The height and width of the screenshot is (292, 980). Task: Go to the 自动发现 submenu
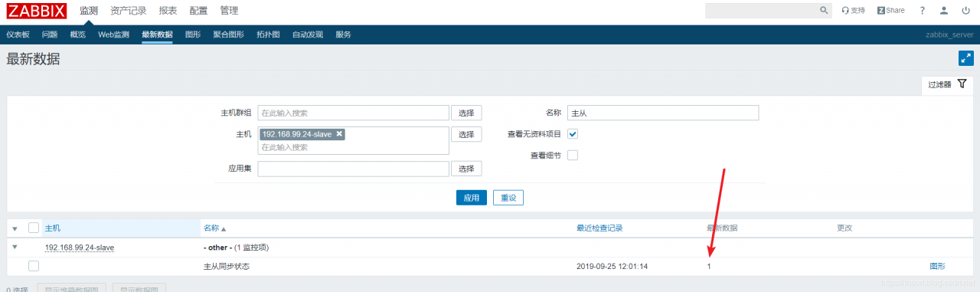308,34
